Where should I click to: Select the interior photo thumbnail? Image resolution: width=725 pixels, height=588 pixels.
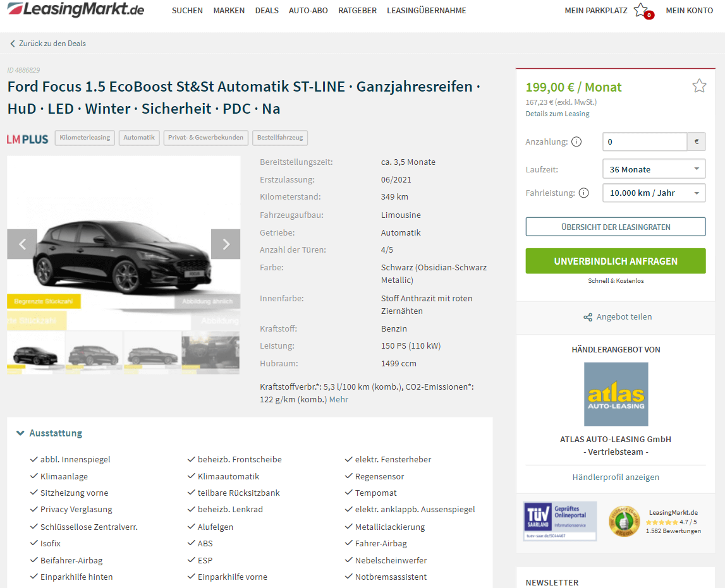(x=211, y=353)
